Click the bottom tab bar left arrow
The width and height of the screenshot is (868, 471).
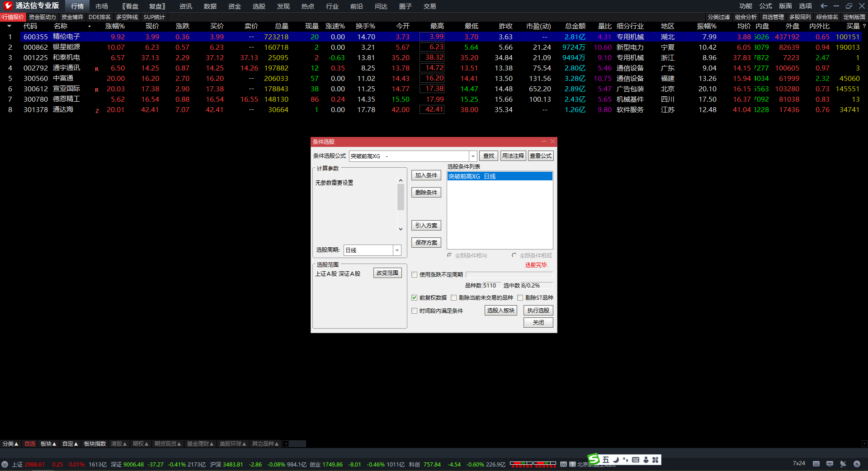click(286, 444)
